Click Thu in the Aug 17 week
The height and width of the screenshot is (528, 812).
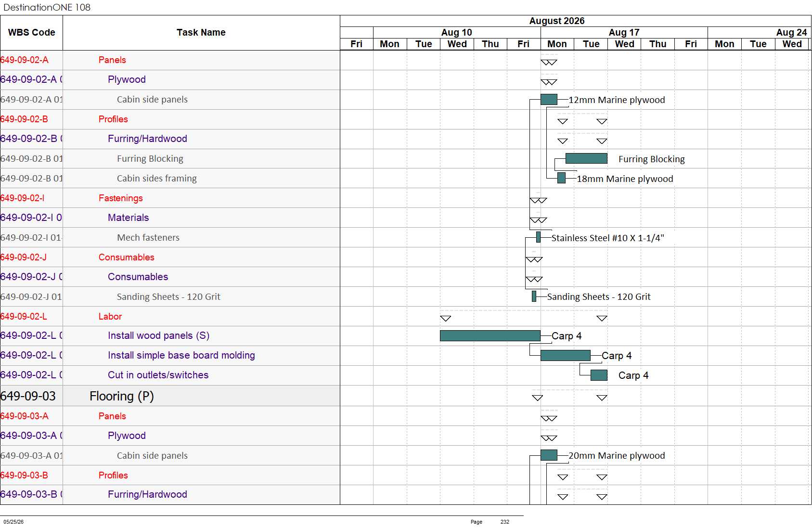658,44
